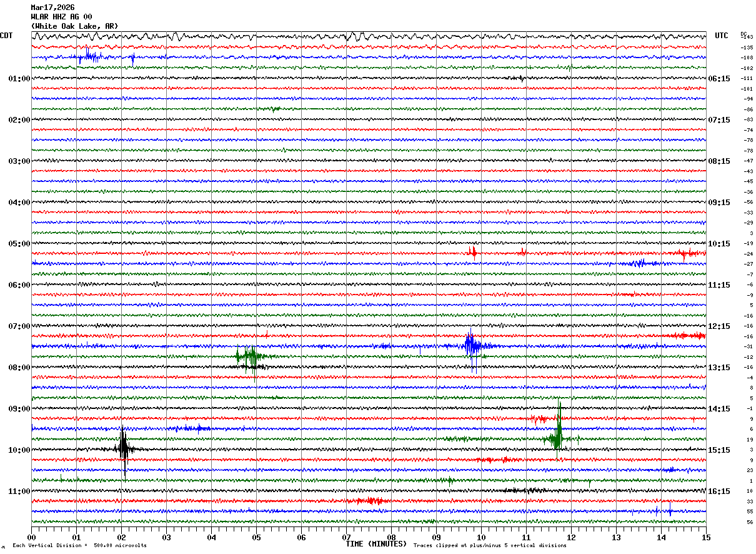The height and width of the screenshot is (554, 756).
Task: Click the UTC timezone label
Action: (x=722, y=36)
